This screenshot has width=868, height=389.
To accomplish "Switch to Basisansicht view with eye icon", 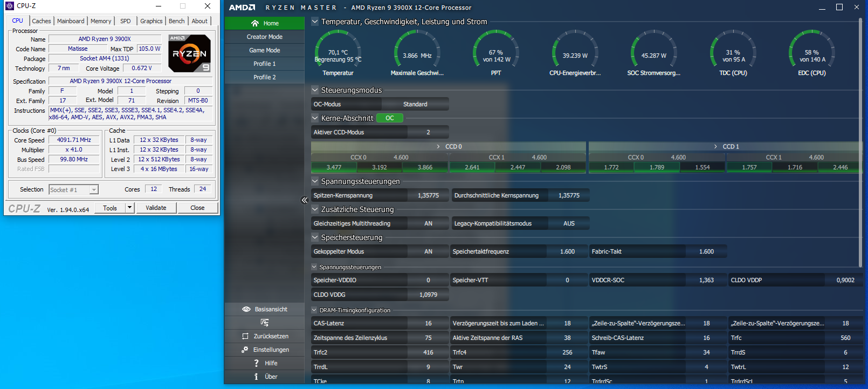I will point(264,309).
